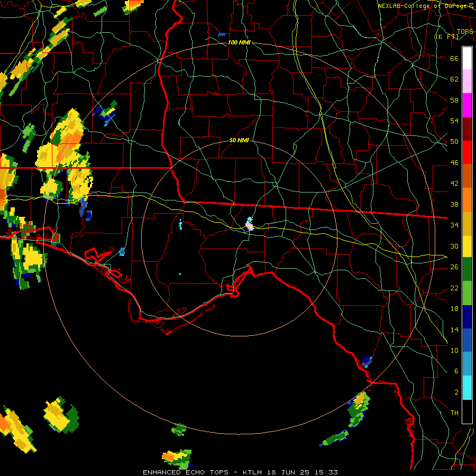Image resolution: width=476 pixels, height=476 pixels.
Task: Click the 'TOPS' legend title
Action: 465,31
